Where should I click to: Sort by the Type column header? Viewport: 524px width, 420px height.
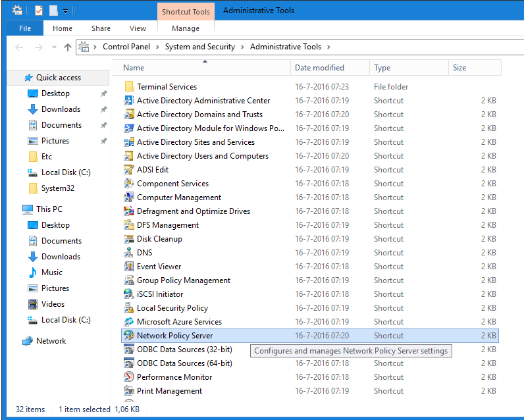pos(409,68)
